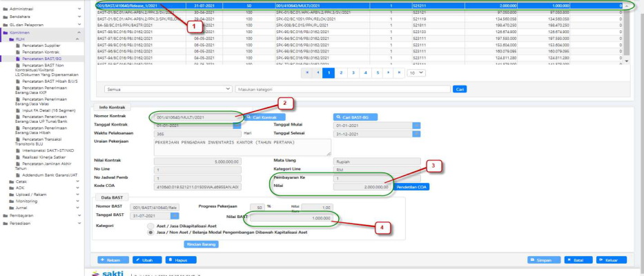Go to page 3 of the table
This screenshot has width=644, height=276.
point(353,72)
